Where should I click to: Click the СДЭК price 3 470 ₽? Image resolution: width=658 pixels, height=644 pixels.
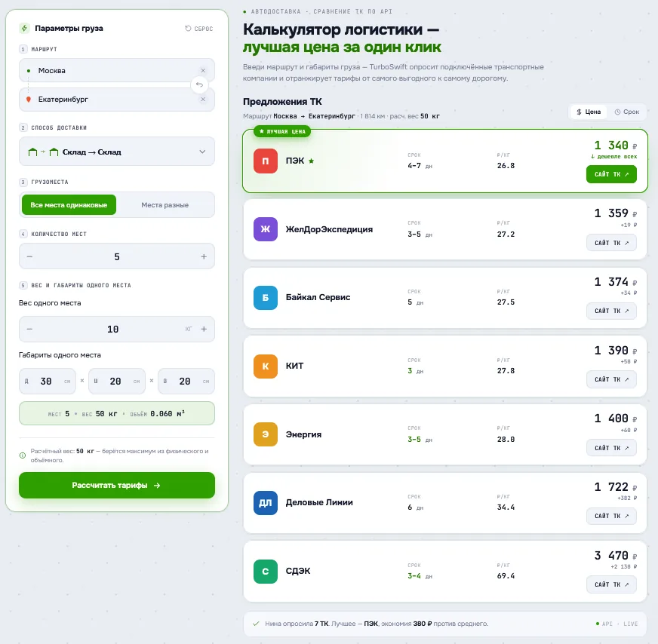pyautogui.click(x=616, y=556)
